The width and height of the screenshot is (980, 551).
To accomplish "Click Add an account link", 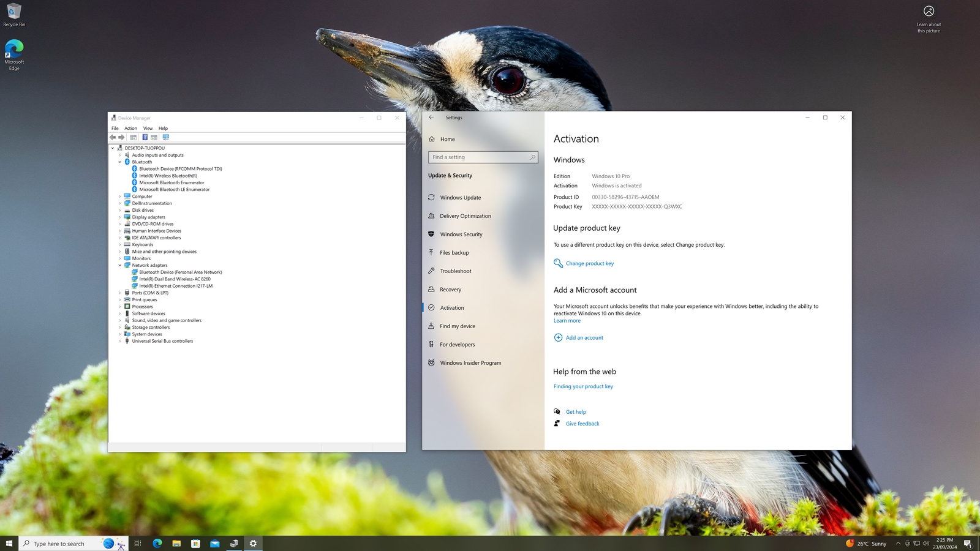I will [x=584, y=338].
